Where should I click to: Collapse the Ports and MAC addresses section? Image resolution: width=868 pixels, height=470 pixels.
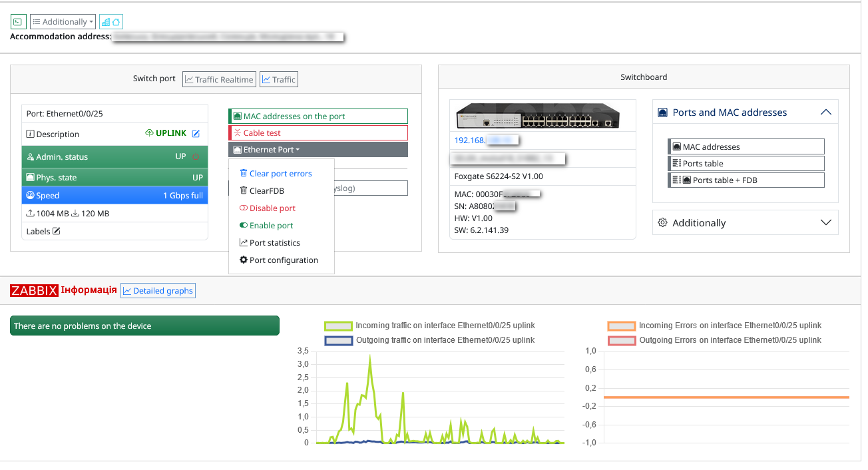(826, 113)
